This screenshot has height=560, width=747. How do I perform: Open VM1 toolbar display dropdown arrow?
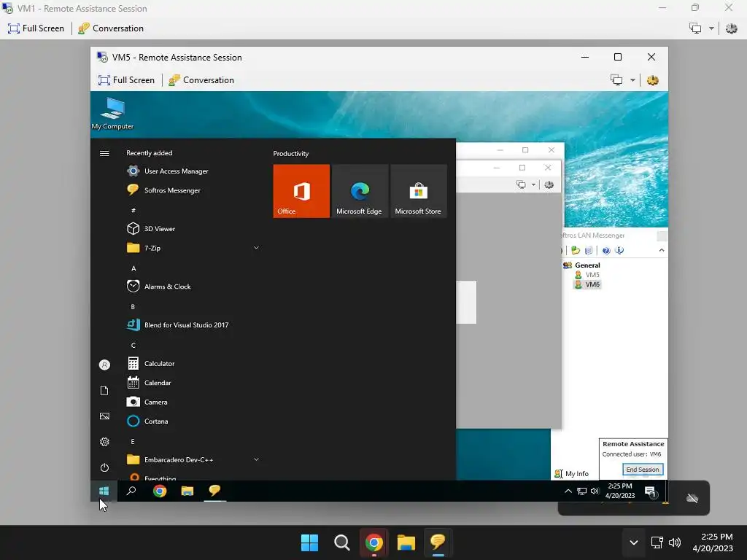(711, 28)
